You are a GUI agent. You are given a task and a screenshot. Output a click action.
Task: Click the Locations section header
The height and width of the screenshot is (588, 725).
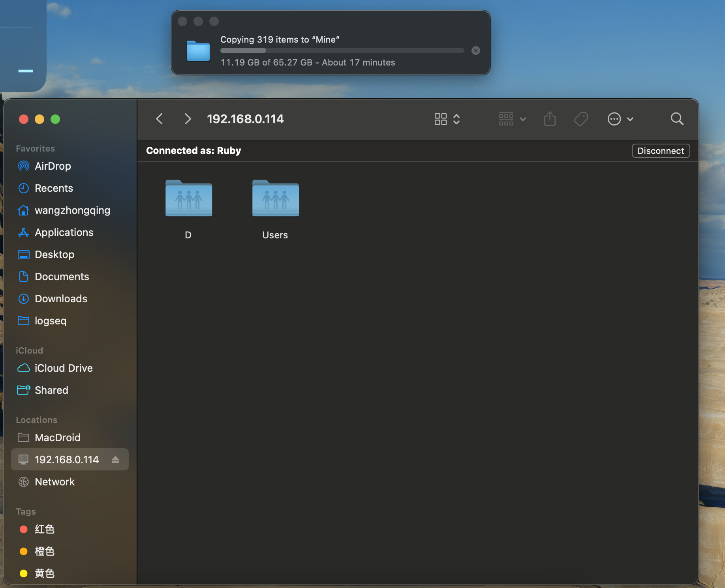click(x=36, y=420)
